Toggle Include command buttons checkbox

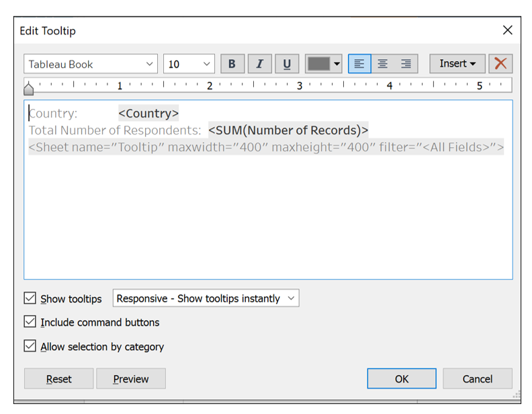point(30,322)
